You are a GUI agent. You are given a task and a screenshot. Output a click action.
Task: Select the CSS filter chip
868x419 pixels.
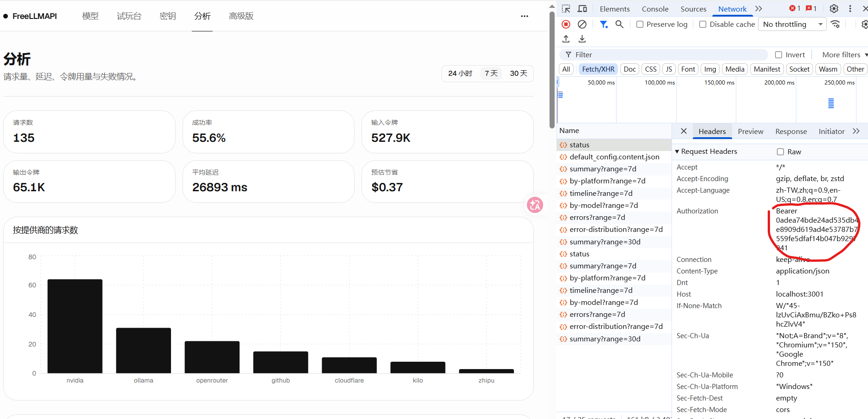[651, 69]
